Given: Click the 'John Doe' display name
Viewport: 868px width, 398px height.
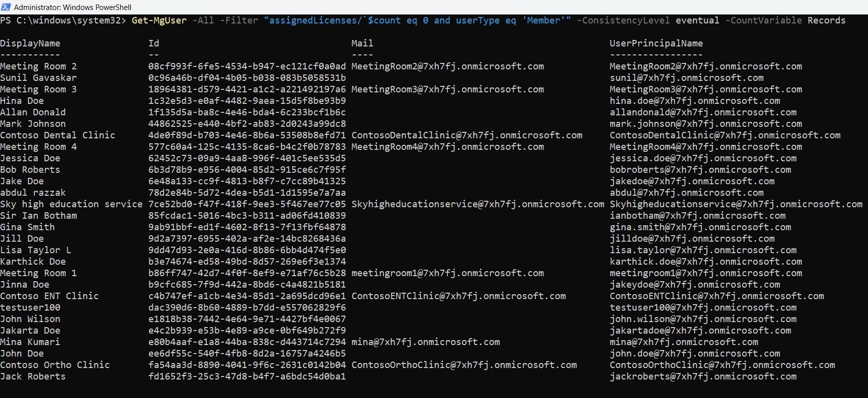Looking at the screenshot, I should coord(22,354).
